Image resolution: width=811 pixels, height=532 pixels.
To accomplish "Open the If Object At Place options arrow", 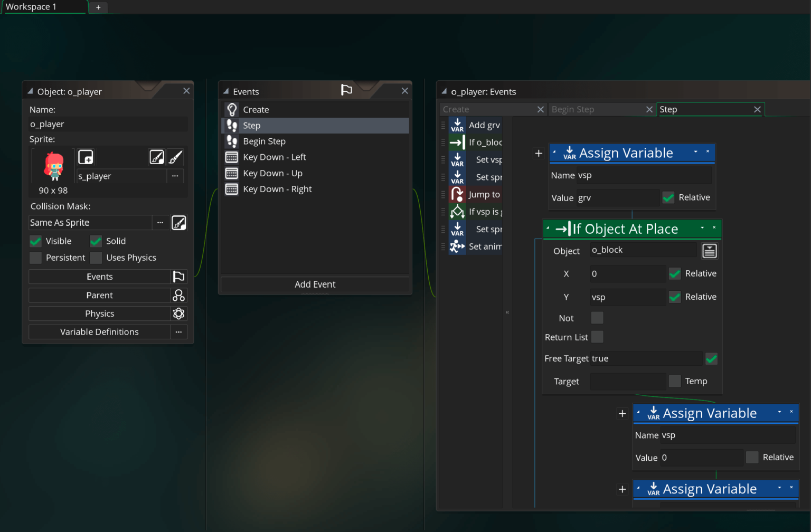I will [702, 228].
